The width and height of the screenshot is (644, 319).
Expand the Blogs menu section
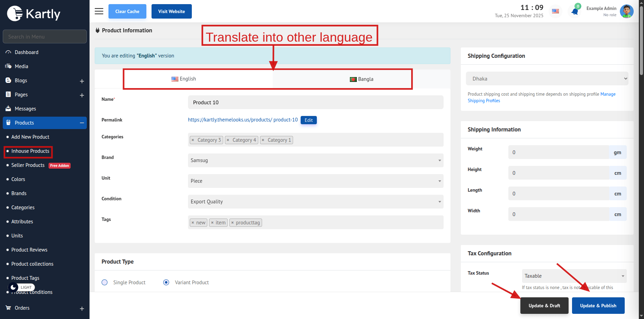point(82,81)
